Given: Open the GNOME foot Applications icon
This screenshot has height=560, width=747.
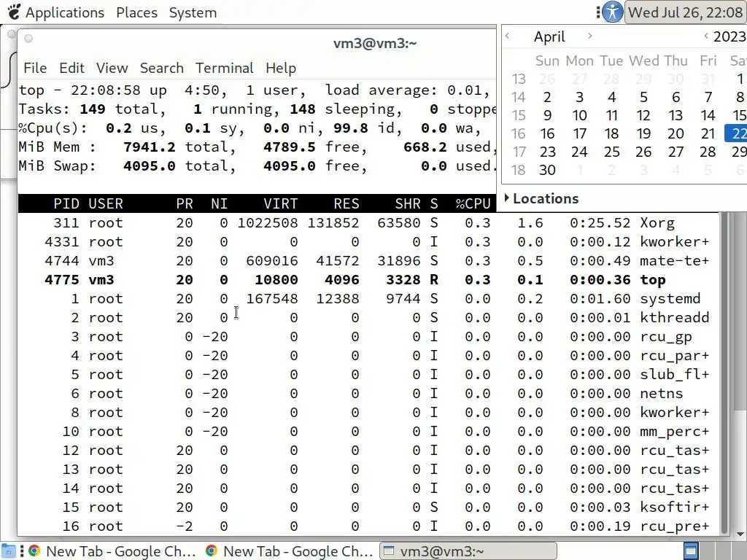Looking at the screenshot, I should point(13,12).
